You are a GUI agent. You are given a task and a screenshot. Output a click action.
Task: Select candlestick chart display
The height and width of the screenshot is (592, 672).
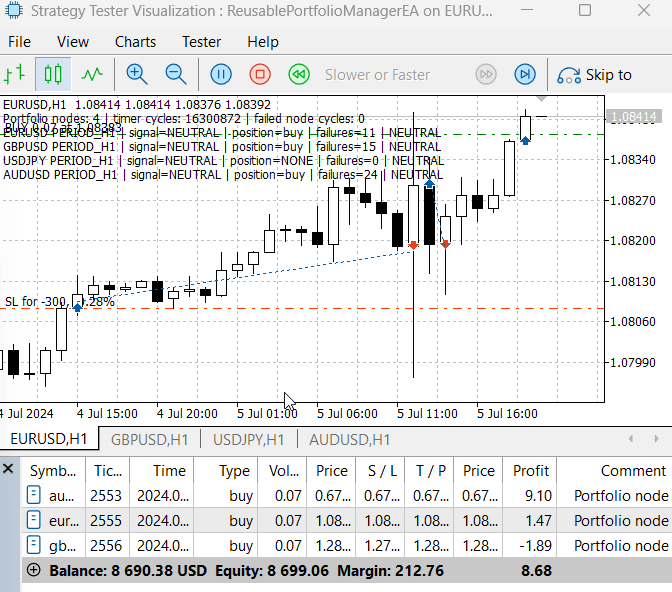[53, 75]
